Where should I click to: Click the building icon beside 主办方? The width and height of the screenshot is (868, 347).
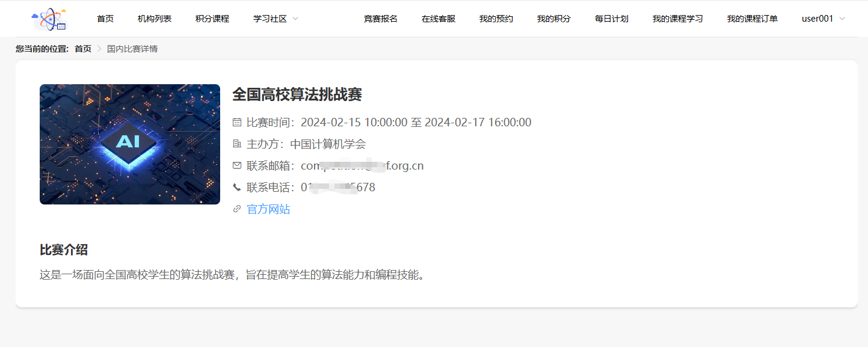(237, 144)
